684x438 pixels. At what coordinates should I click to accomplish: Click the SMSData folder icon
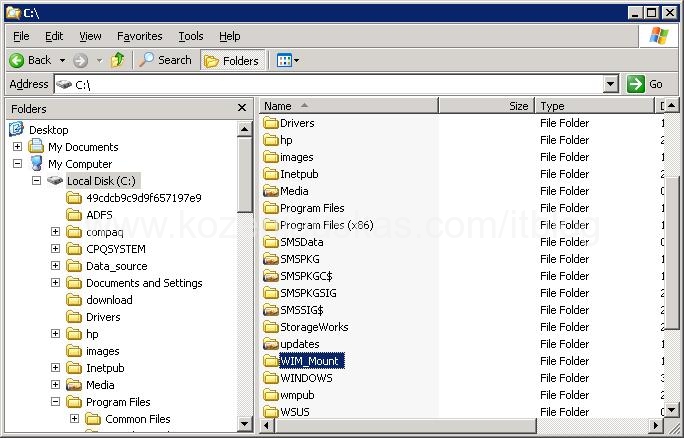tap(271, 242)
